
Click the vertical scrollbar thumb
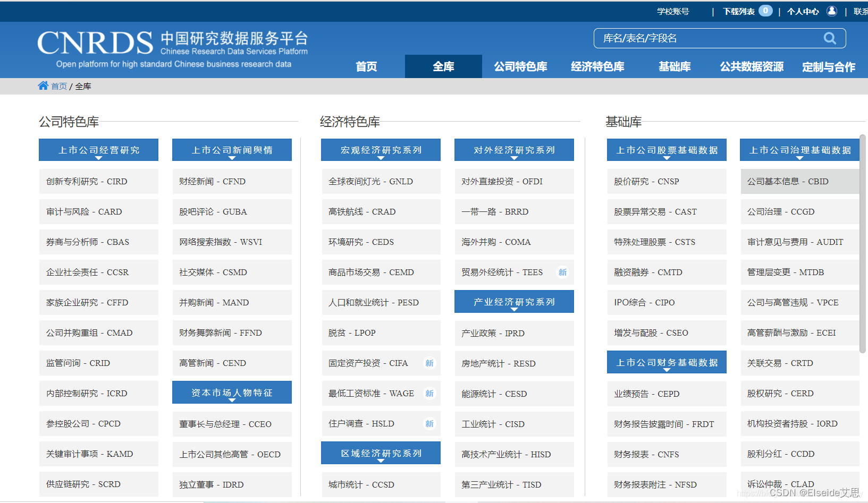(x=862, y=243)
